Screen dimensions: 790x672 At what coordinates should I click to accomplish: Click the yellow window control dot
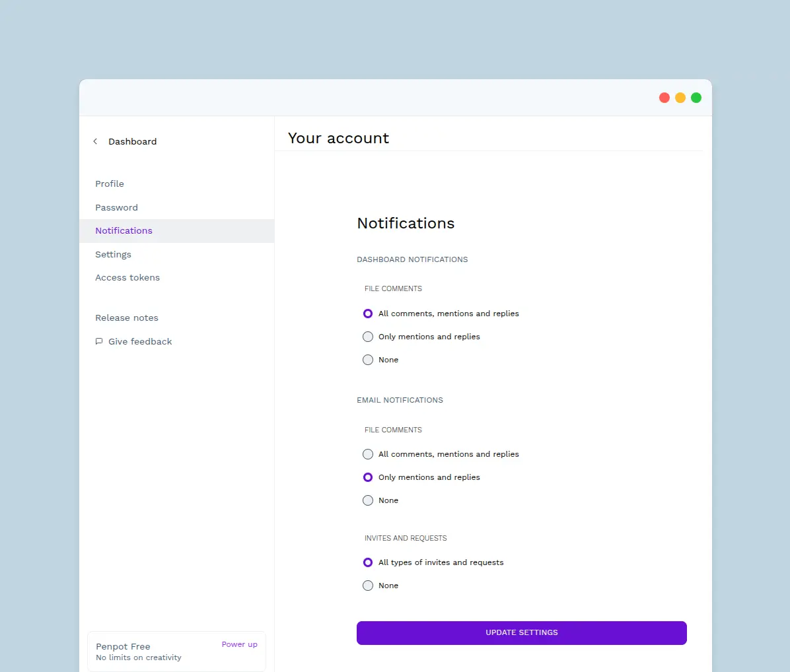(680, 98)
